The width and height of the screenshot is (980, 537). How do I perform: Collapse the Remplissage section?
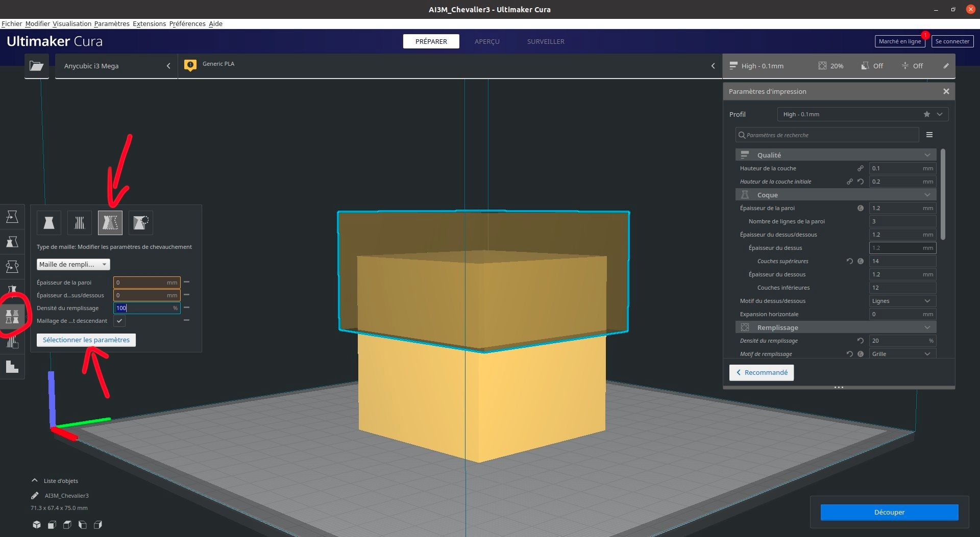click(836, 327)
